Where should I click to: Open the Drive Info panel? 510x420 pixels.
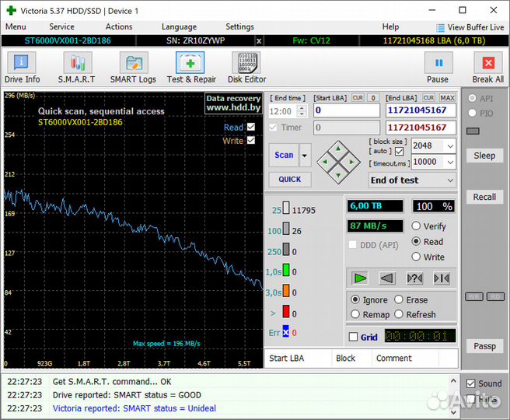(x=22, y=67)
